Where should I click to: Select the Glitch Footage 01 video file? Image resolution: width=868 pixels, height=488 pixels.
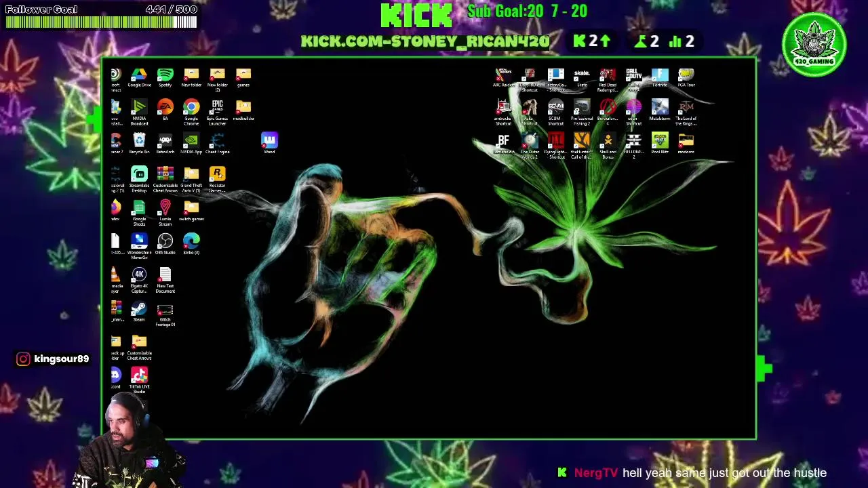tap(165, 314)
